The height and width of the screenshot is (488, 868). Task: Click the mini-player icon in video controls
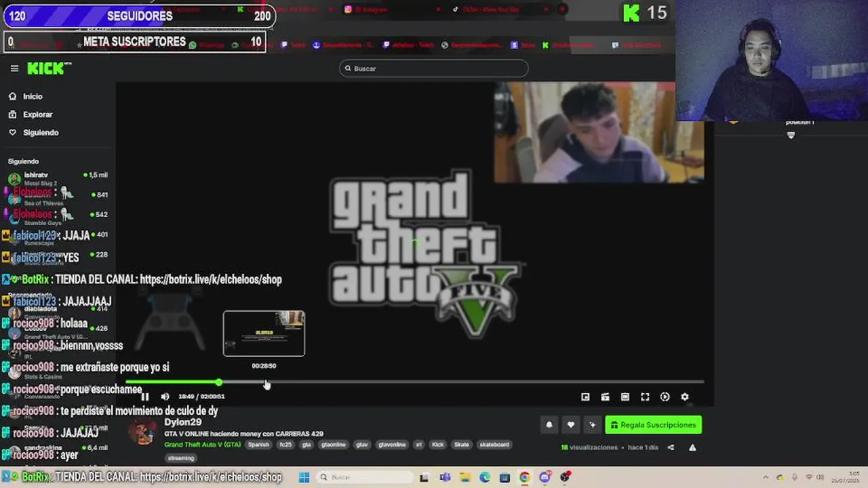coord(585,397)
